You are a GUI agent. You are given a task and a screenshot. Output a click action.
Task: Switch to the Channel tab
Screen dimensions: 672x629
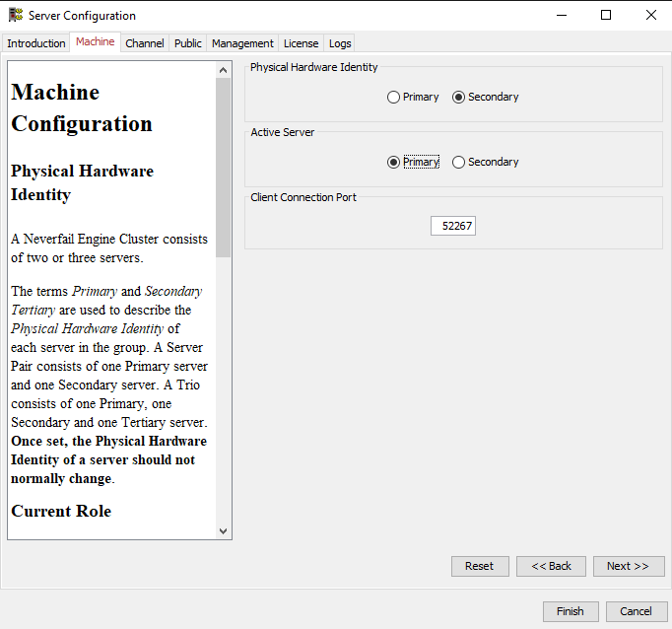click(x=145, y=43)
